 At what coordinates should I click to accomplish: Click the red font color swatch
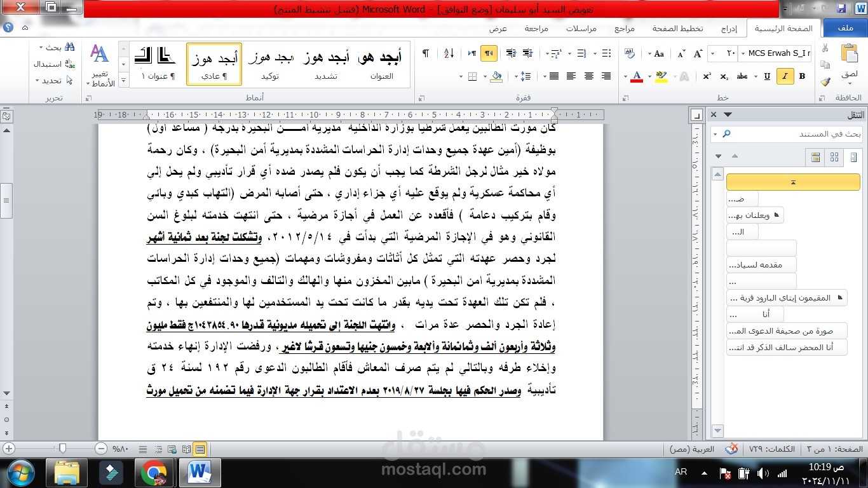pyautogui.click(x=636, y=76)
